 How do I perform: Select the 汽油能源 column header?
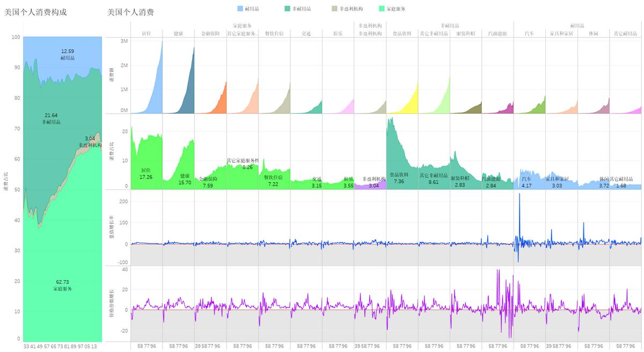point(497,33)
